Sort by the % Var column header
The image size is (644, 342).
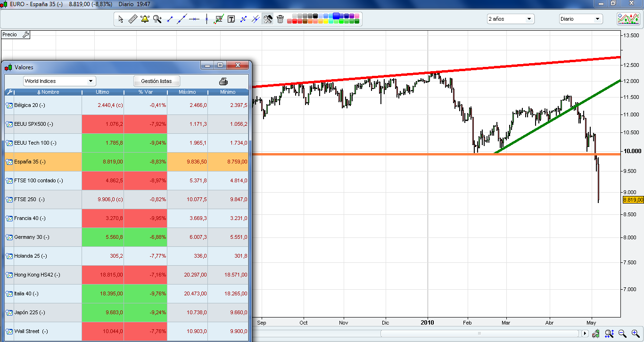point(146,92)
